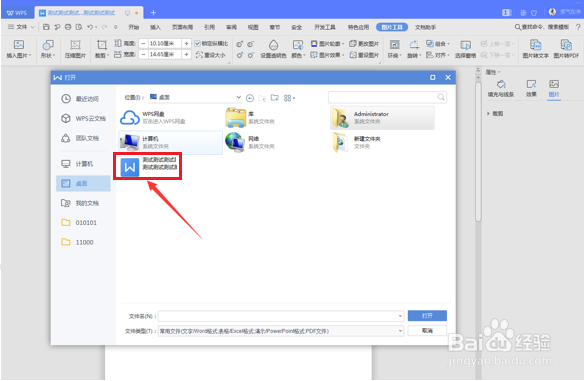
Task: Click the print icon in quick access toolbar
Action: point(68,27)
